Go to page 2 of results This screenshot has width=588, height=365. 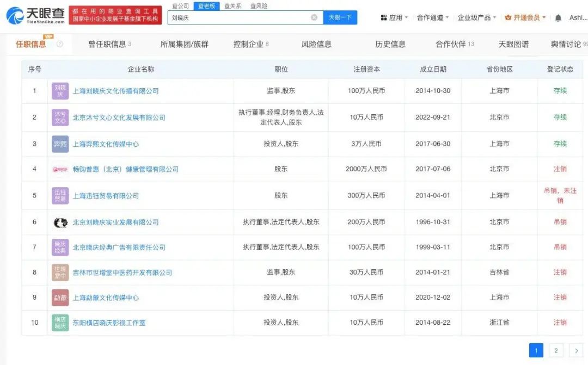click(x=556, y=350)
